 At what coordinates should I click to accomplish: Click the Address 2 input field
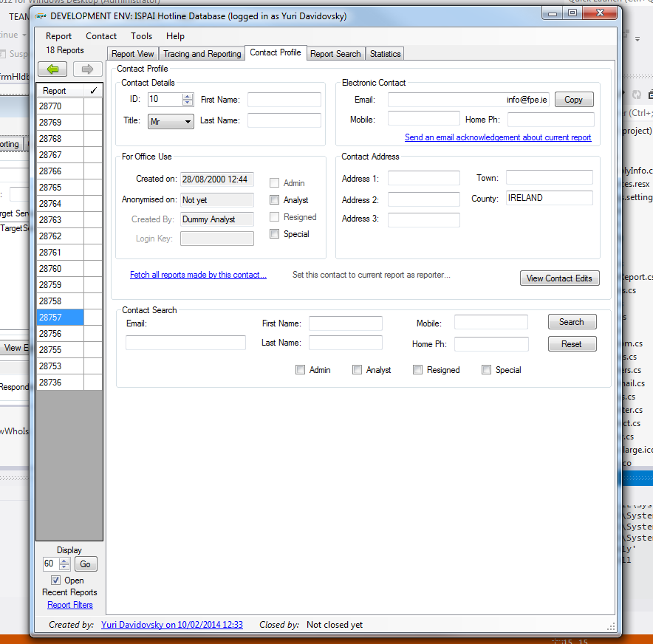[x=424, y=199]
